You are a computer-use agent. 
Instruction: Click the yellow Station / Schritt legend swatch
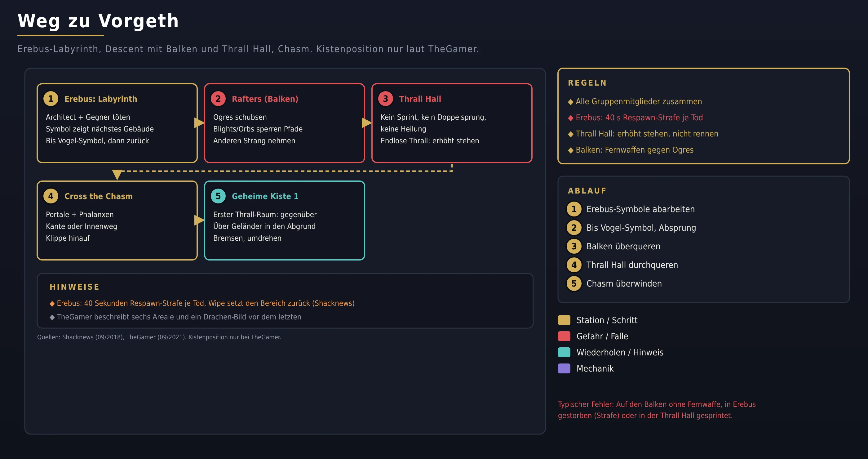(565, 320)
